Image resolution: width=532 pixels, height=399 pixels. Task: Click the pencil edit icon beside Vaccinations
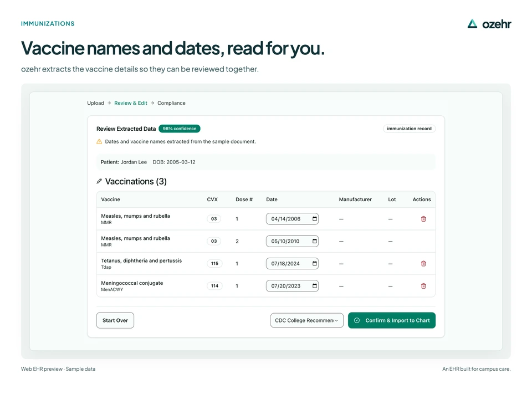pos(99,181)
